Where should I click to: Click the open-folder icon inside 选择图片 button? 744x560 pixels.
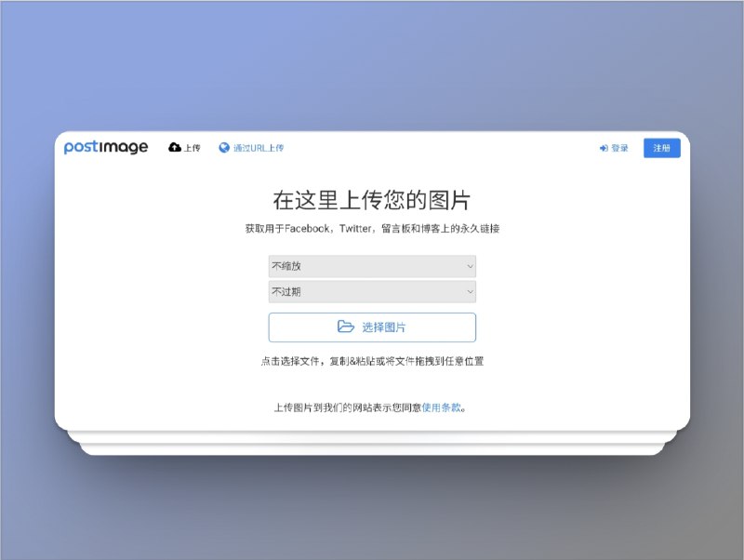(345, 327)
